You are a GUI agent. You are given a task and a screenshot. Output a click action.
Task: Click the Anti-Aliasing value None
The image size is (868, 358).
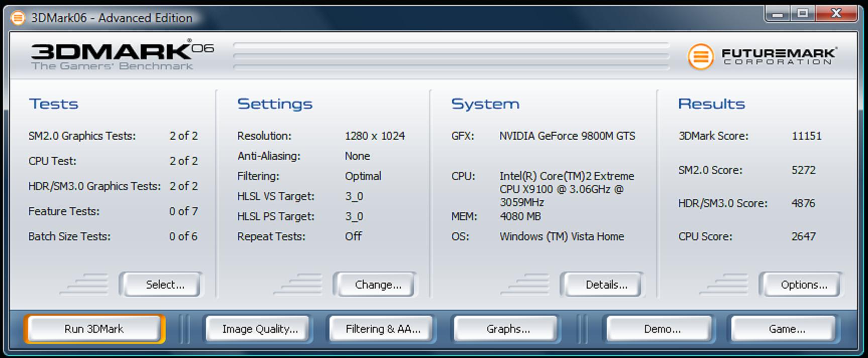(357, 156)
